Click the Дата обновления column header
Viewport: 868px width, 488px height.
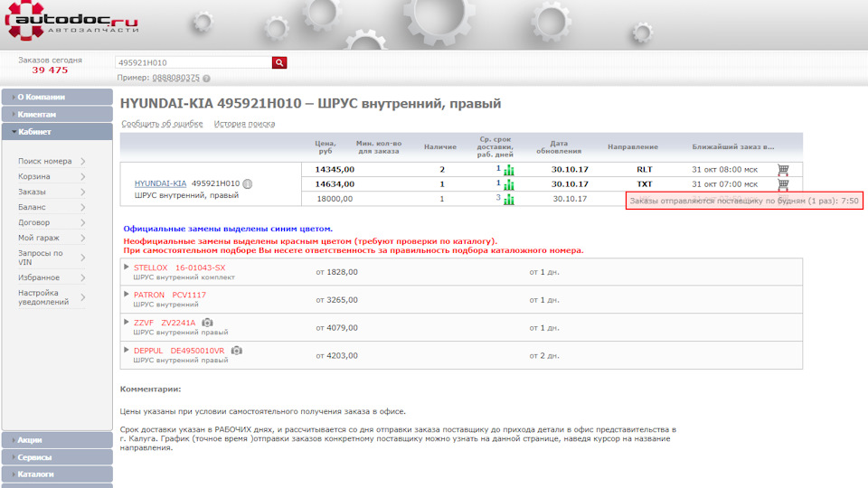[x=559, y=146]
